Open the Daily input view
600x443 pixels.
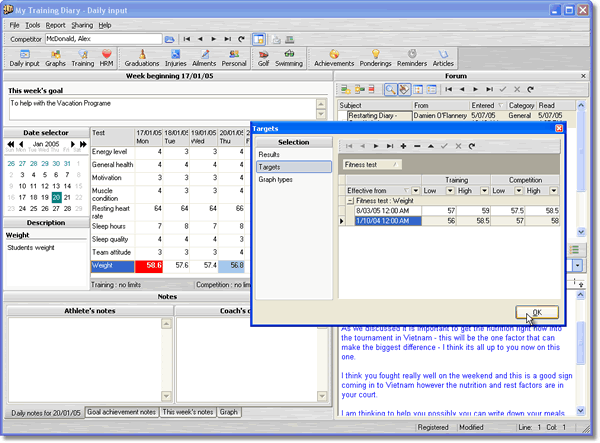(x=24, y=59)
